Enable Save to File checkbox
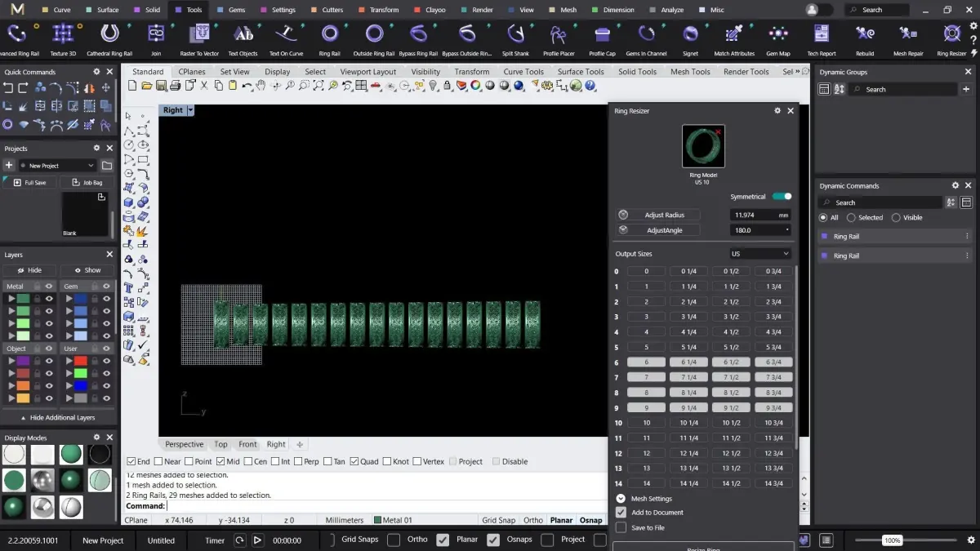The image size is (980, 551). click(x=621, y=528)
